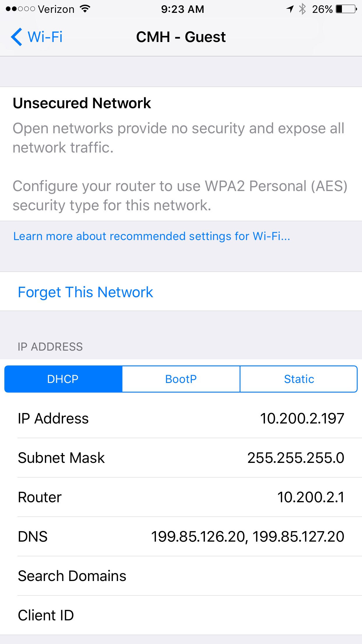
Task: Tap Forget This Network
Action: click(x=85, y=292)
